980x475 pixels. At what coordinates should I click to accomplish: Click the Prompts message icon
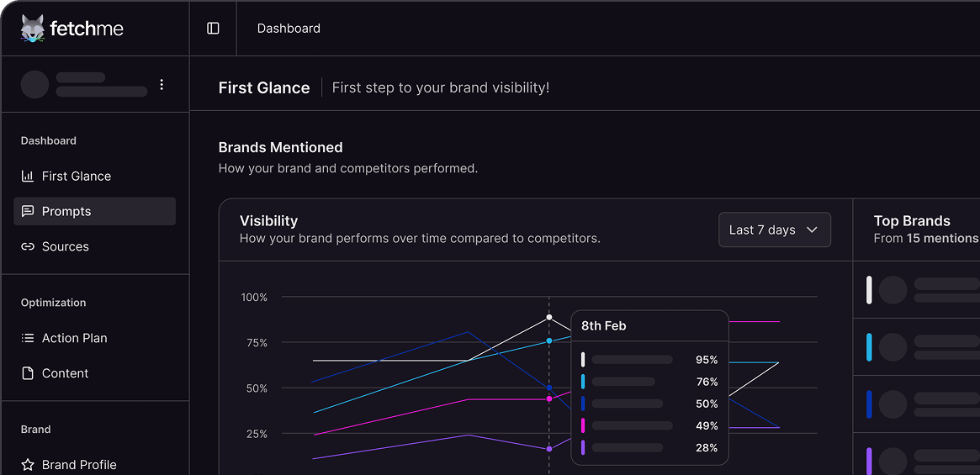[x=28, y=211]
